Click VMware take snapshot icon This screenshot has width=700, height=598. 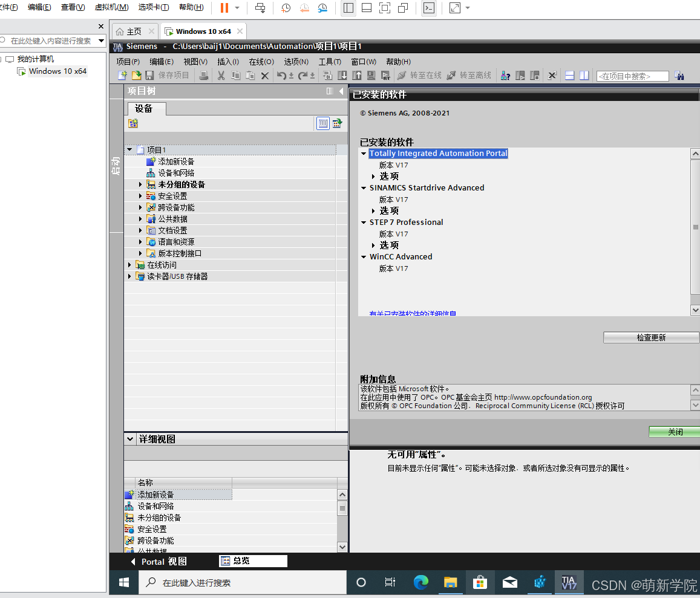point(286,8)
